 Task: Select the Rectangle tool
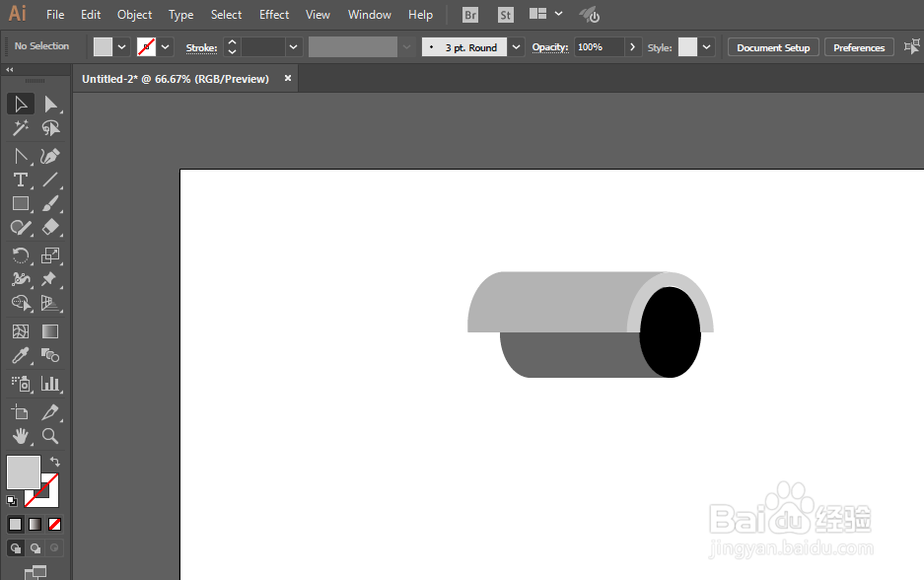(x=21, y=204)
